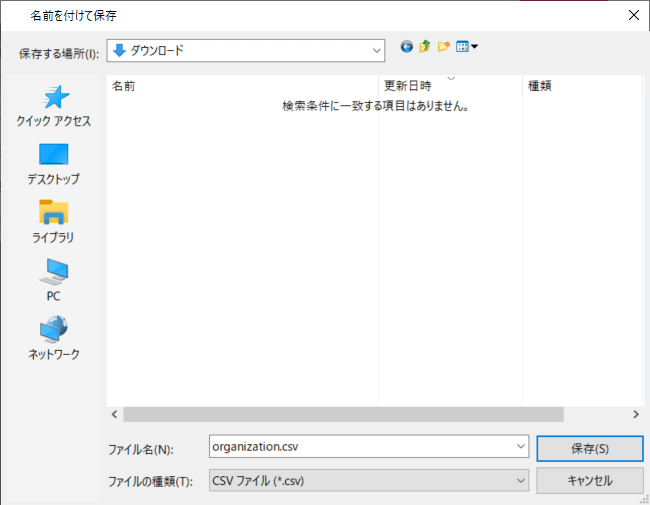Close the 名前を付けて保存 dialog

tap(633, 15)
